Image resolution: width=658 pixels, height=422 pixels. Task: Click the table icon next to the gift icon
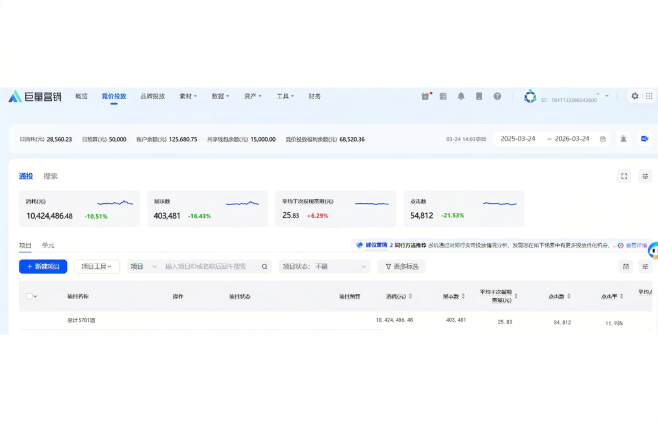(443, 96)
